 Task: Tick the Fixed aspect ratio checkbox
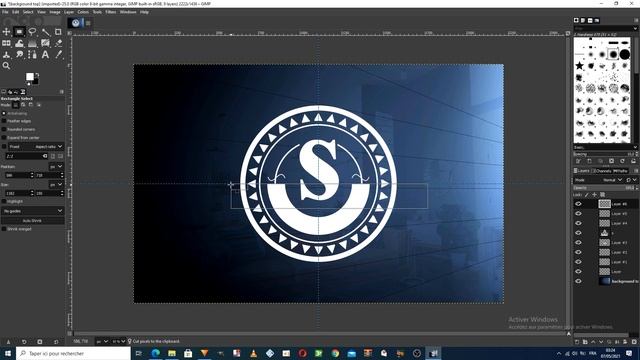point(4,147)
